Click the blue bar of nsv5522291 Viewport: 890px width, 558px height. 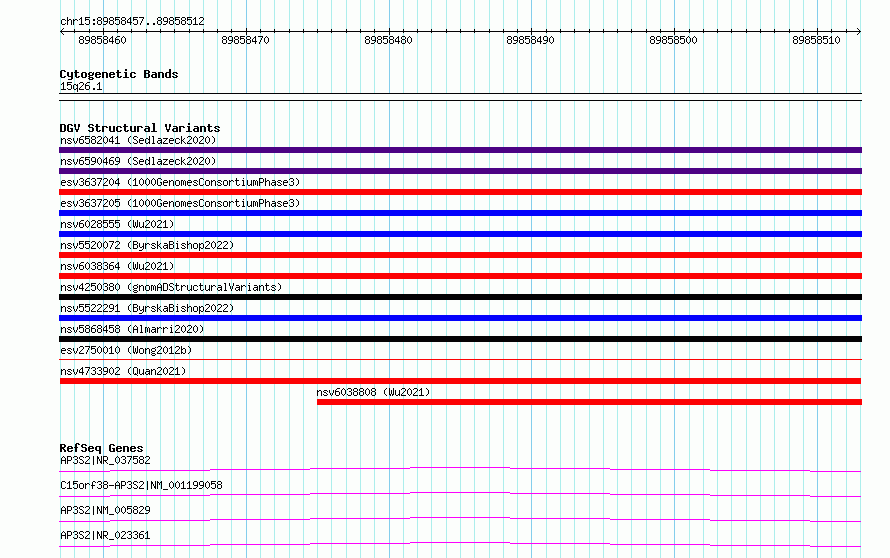(460, 318)
